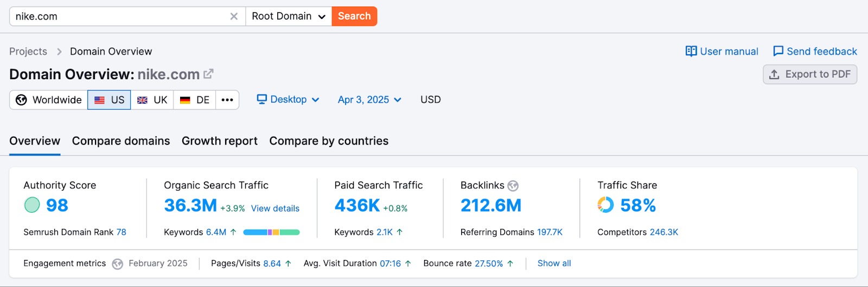Click Avg. Visit Duration 07:16 value
868x287 pixels.
pos(390,264)
